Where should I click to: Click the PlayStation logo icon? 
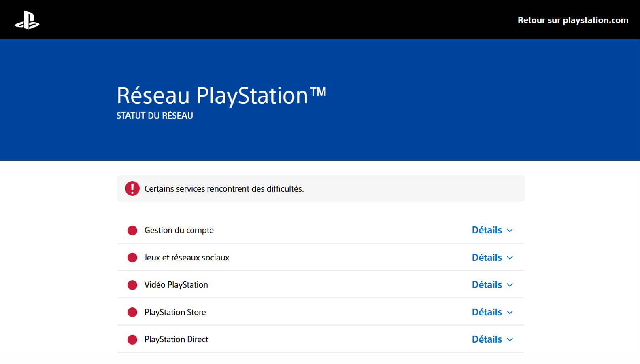(27, 20)
